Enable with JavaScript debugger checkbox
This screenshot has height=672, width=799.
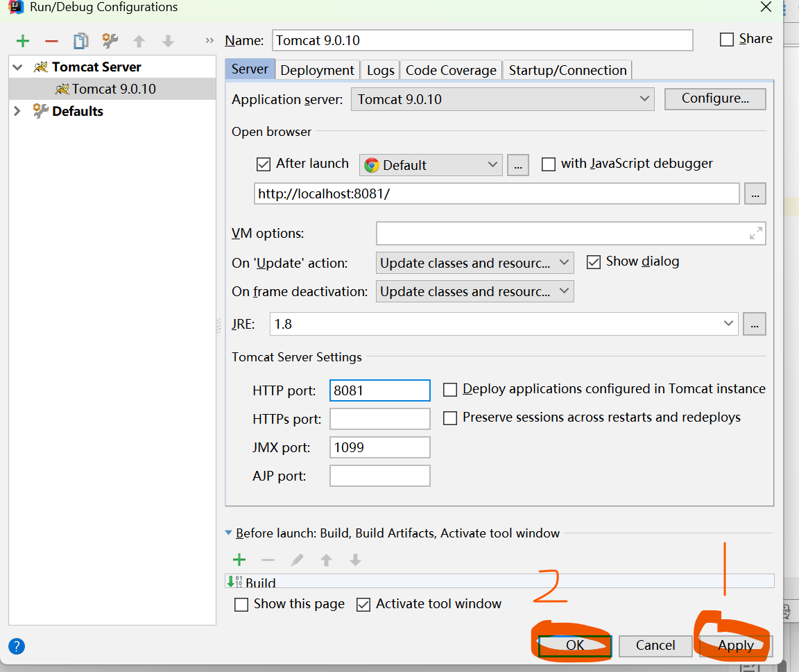(549, 164)
